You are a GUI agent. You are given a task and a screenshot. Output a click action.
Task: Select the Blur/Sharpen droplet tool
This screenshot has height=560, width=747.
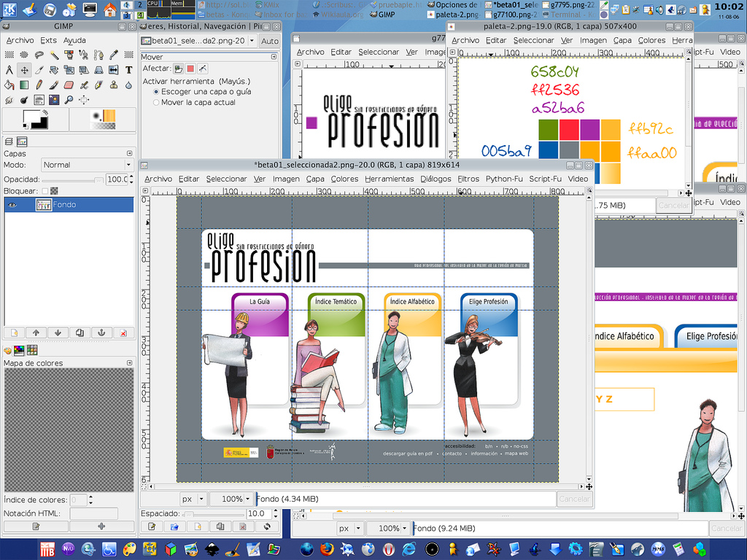(128, 85)
